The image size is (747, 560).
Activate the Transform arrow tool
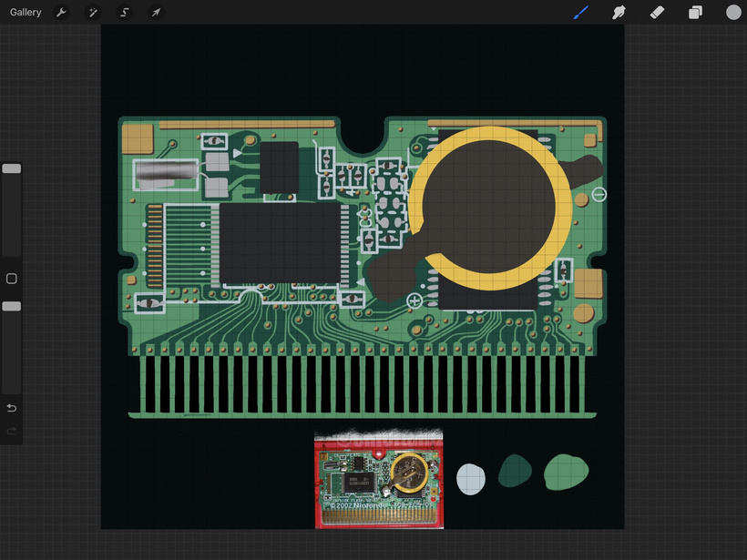pos(156,13)
